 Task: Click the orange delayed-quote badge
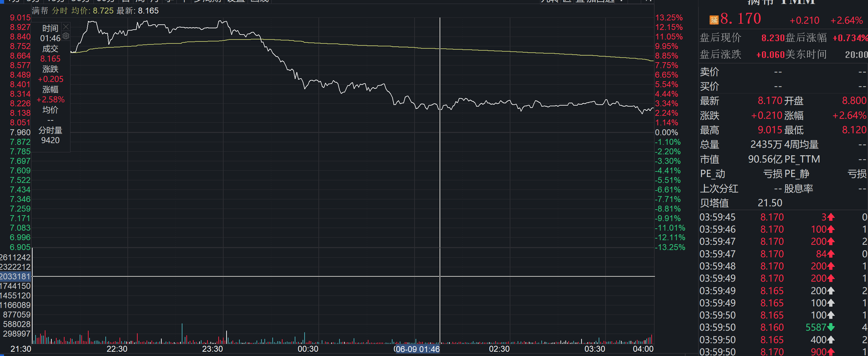(x=714, y=20)
